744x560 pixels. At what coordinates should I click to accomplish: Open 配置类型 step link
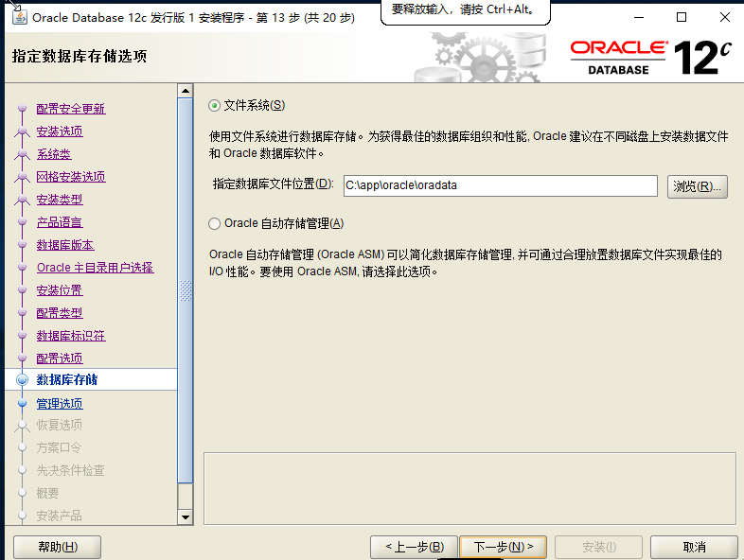click(60, 313)
